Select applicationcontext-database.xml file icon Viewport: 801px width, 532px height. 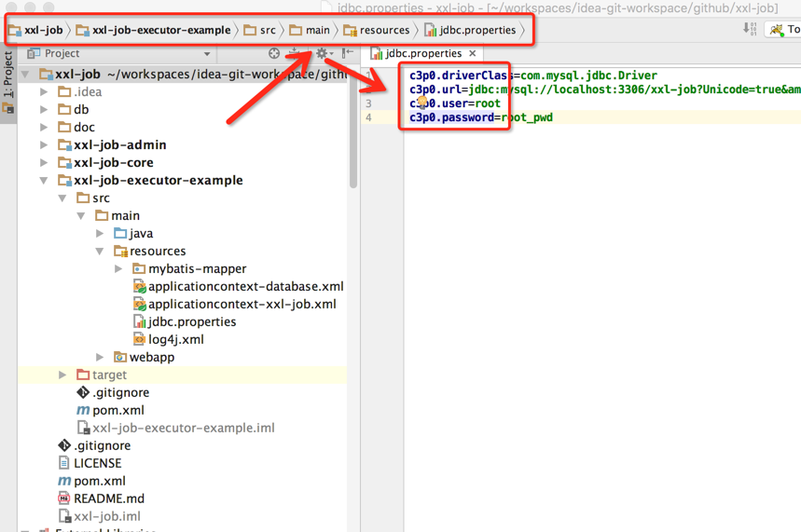[x=140, y=286]
